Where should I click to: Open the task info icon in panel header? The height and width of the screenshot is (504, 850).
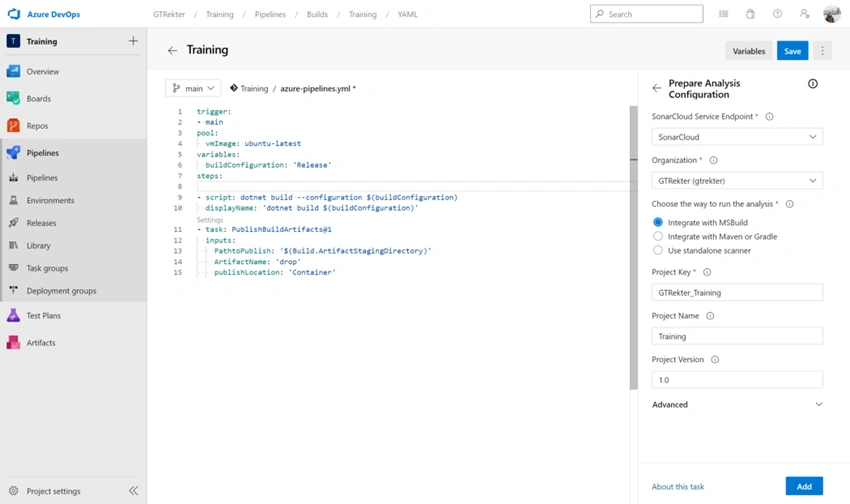tap(813, 83)
